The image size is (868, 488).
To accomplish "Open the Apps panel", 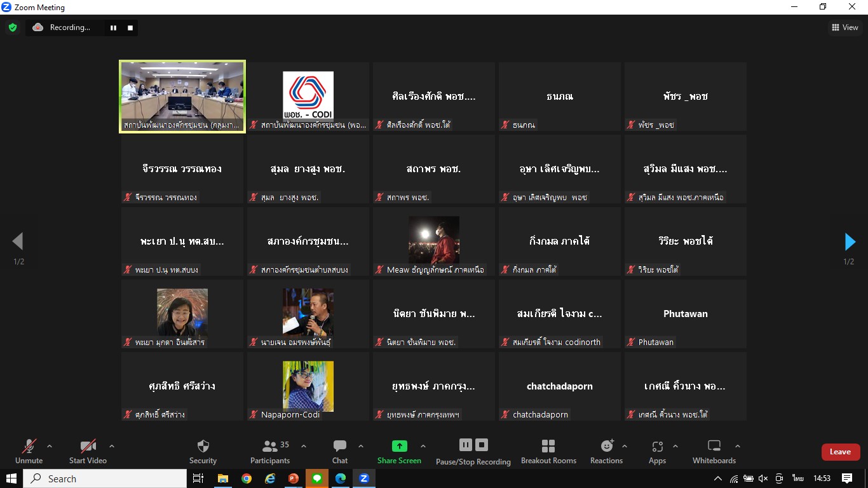I will tap(657, 451).
